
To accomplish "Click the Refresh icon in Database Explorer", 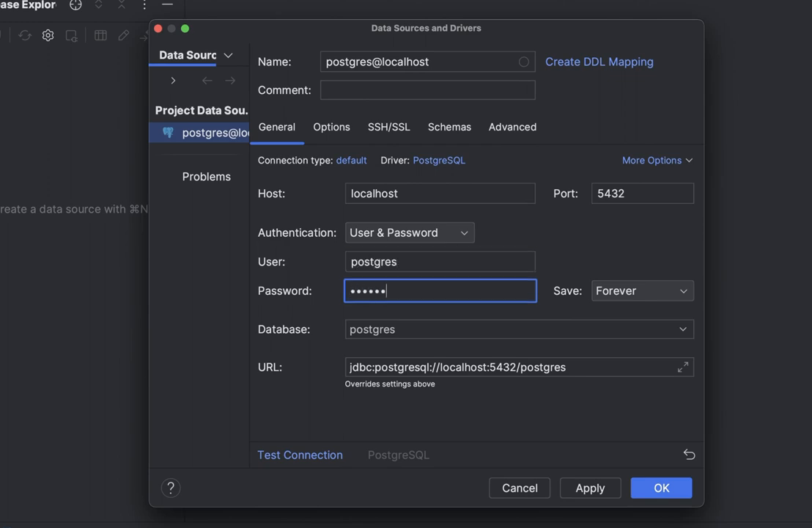I will (x=25, y=35).
